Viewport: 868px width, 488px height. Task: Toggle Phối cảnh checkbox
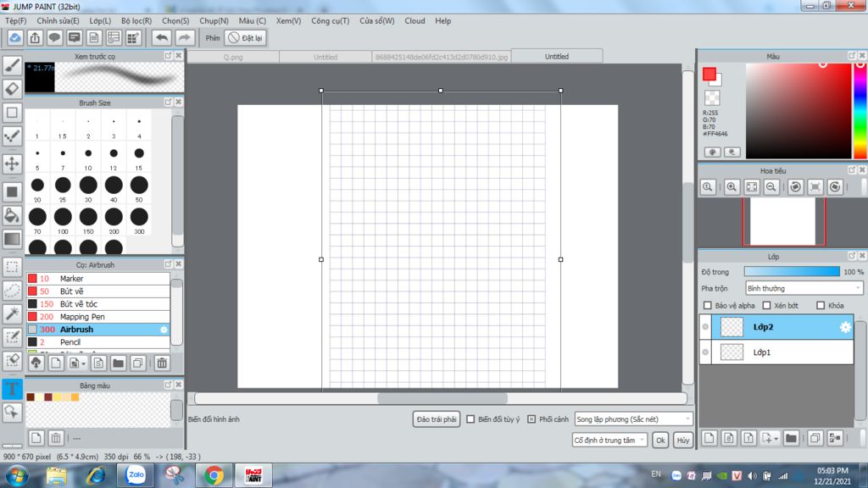(531, 419)
